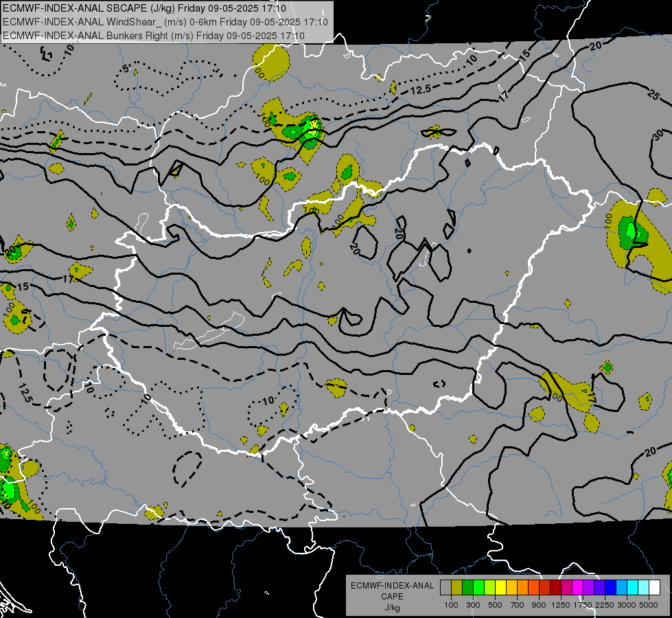
Task: Select the 500 legend scale value
Action: [495, 605]
